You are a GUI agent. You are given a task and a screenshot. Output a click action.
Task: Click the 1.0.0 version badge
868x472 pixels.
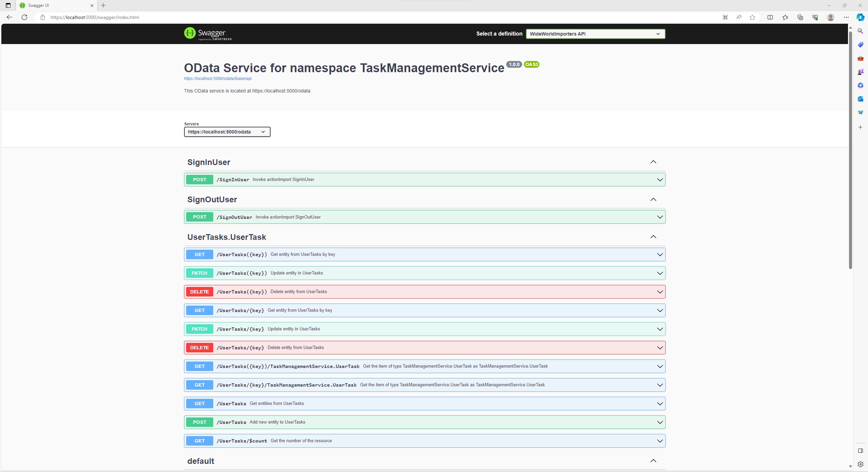[x=514, y=64]
